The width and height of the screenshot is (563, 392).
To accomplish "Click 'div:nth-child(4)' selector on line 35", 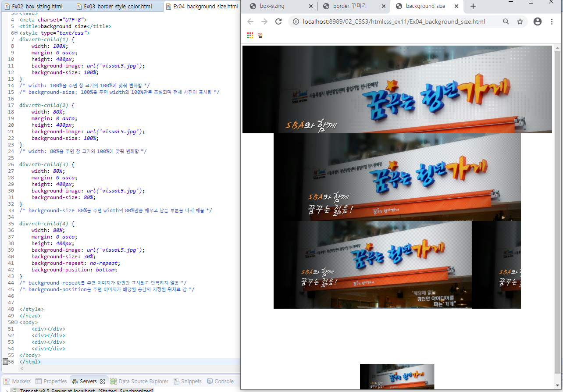I will (x=44, y=224).
